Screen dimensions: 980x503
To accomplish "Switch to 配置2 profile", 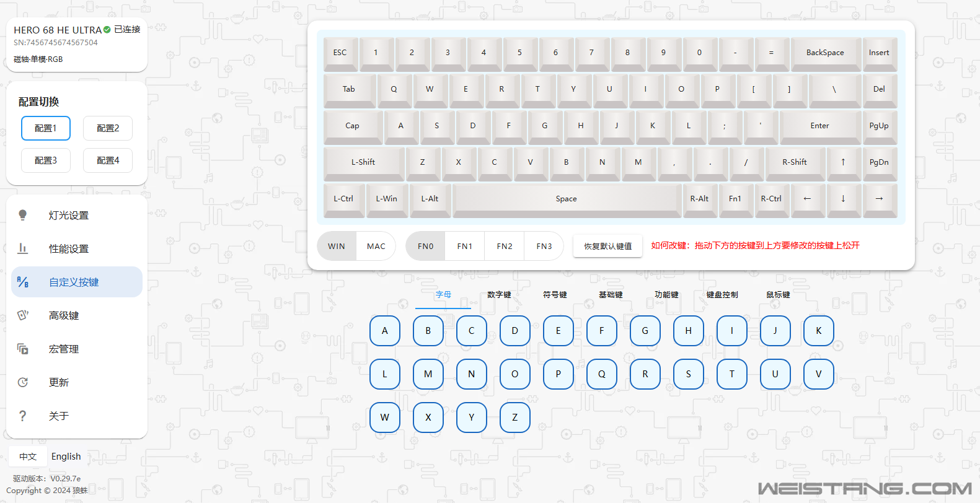I will coord(108,128).
